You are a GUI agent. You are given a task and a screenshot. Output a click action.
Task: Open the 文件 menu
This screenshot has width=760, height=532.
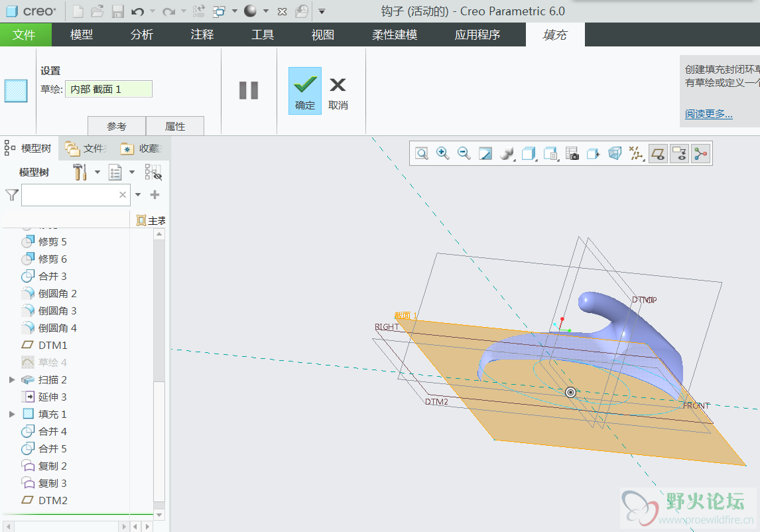coord(25,34)
